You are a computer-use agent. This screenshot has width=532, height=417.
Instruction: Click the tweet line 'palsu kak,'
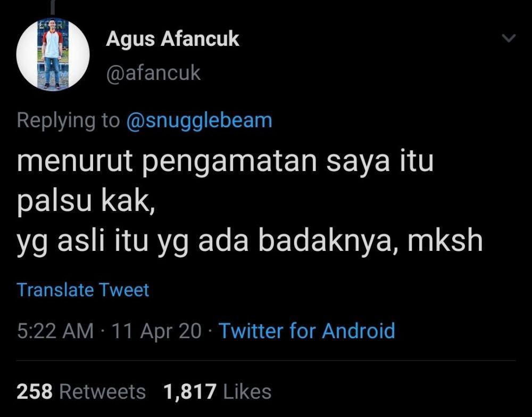[86, 202]
